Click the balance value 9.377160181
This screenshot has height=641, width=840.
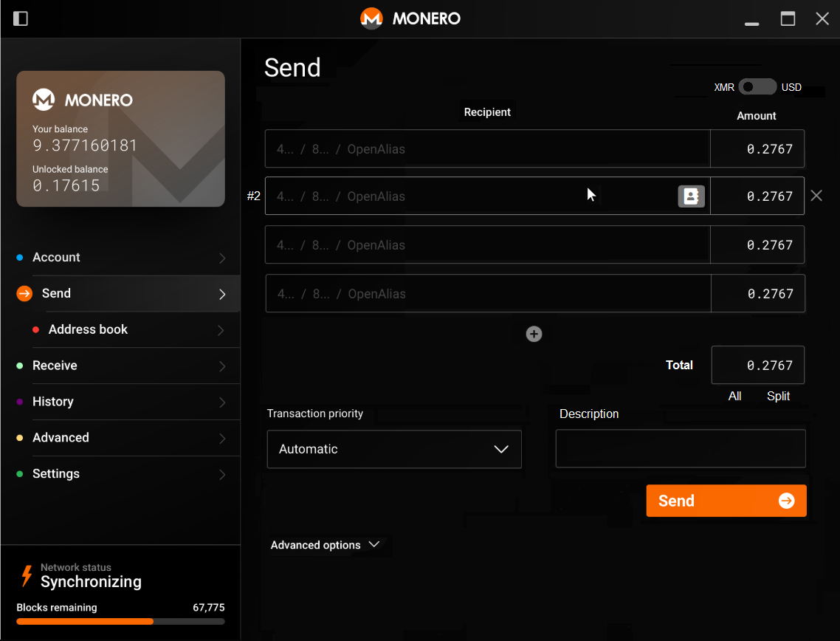coord(85,145)
